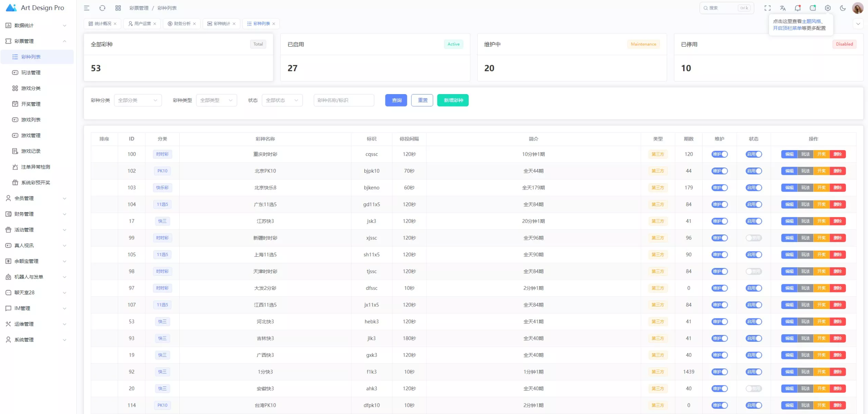The image size is (868, 414).
Task: Toggle maintenance switch for 重庆时时彩 row
Action: 719,154
